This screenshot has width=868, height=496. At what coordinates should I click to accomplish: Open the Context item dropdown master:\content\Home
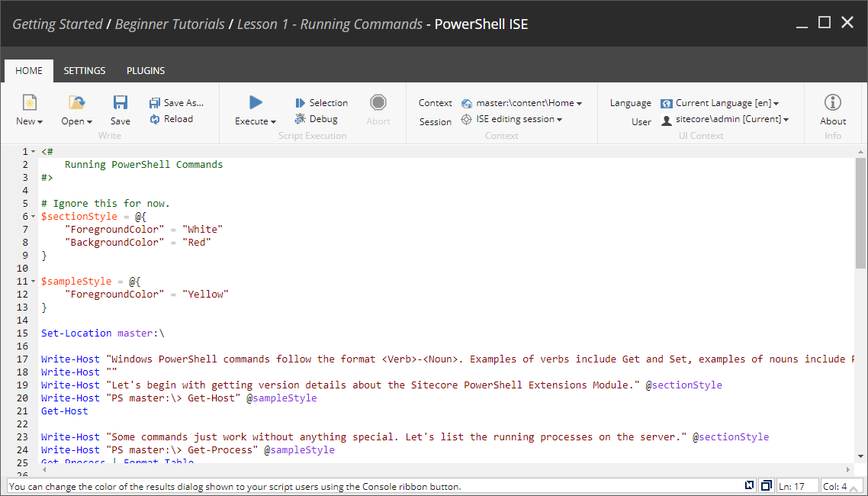coord(522,103)
